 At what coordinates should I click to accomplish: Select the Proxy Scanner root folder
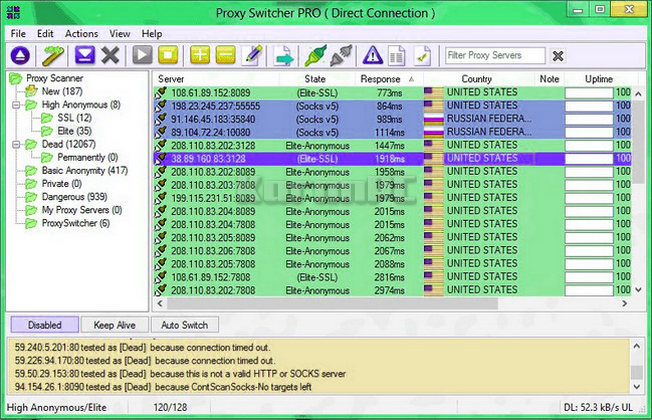(x=54, y=78)
